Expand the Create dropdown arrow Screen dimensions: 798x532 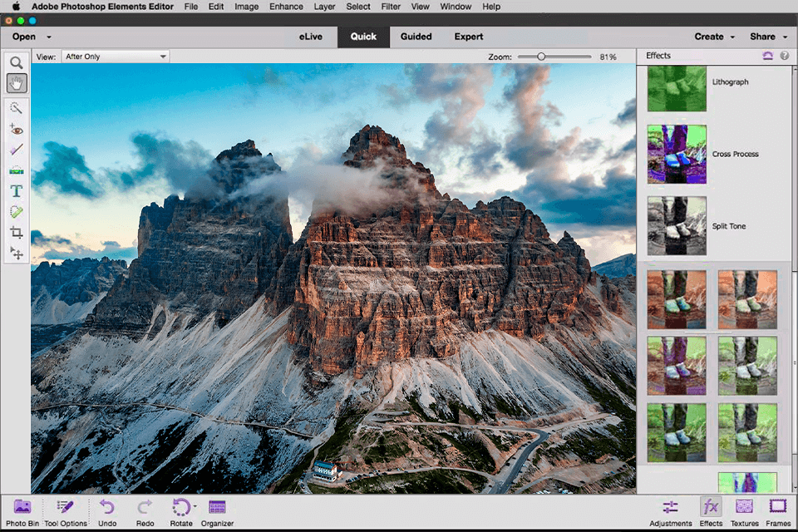(x=732, y=37)
